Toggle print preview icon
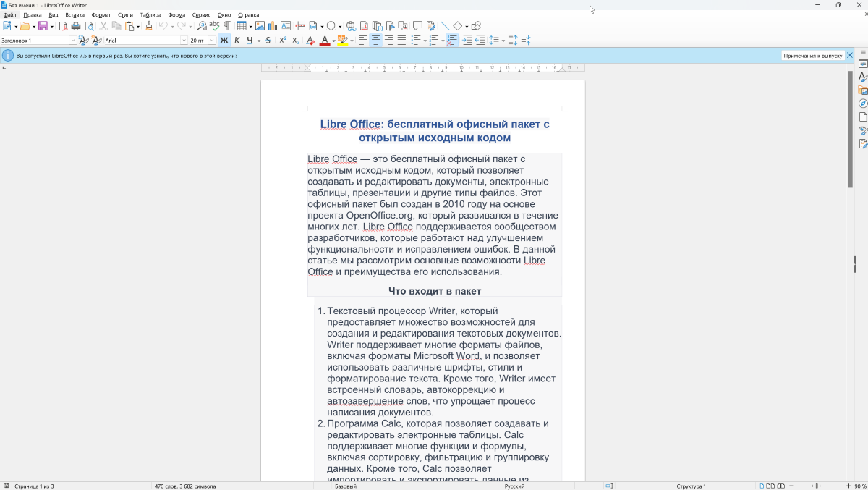868x490 pixels. tap(89, 26)
